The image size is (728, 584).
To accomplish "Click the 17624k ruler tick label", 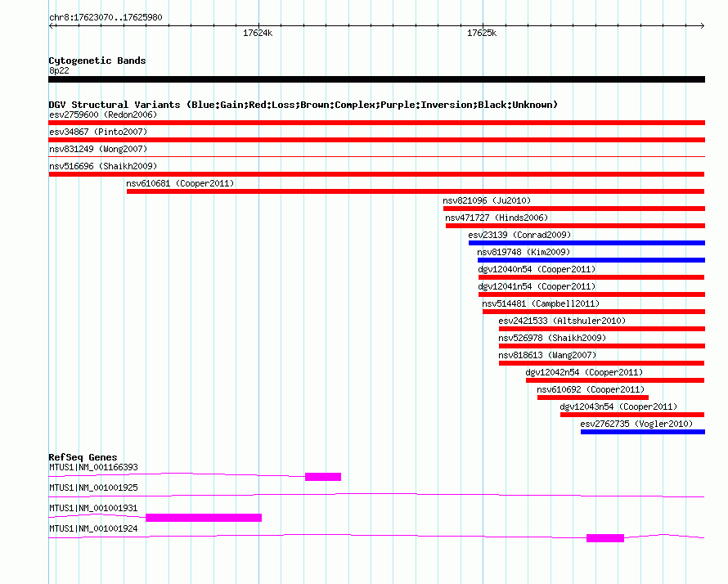I will click(x=258, y=33).
